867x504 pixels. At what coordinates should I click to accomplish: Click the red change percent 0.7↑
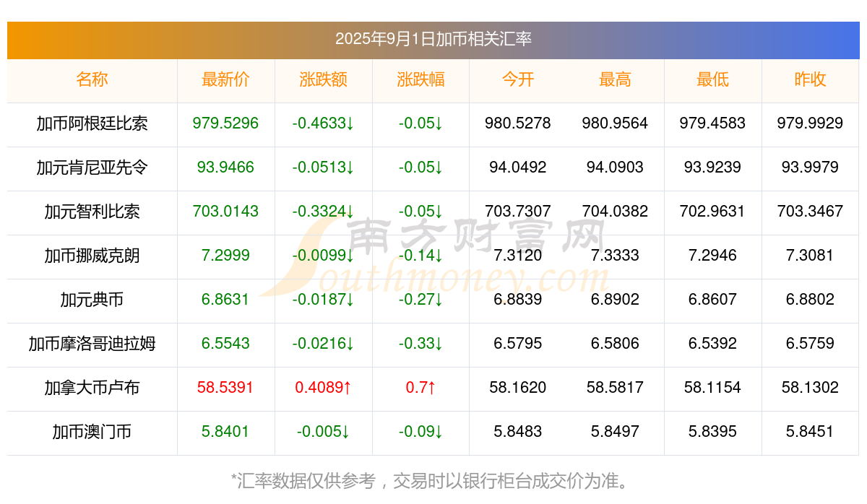point(420,388)
